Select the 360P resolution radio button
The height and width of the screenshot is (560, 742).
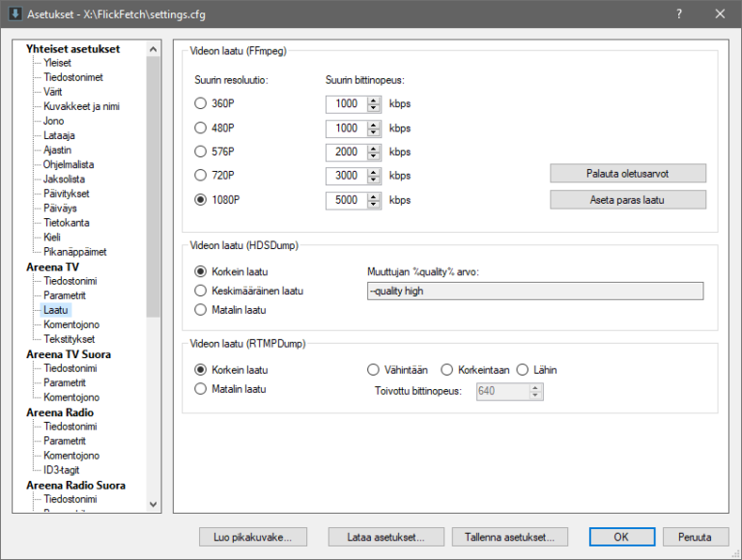pyautogui.click(x=201, y=103)
